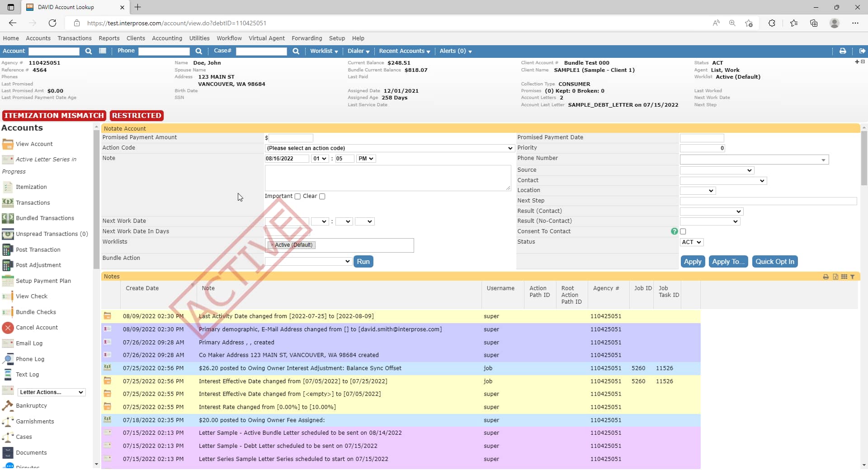
Task: Open the Status ACT dropdown
Action: click(x=691, y=242)
